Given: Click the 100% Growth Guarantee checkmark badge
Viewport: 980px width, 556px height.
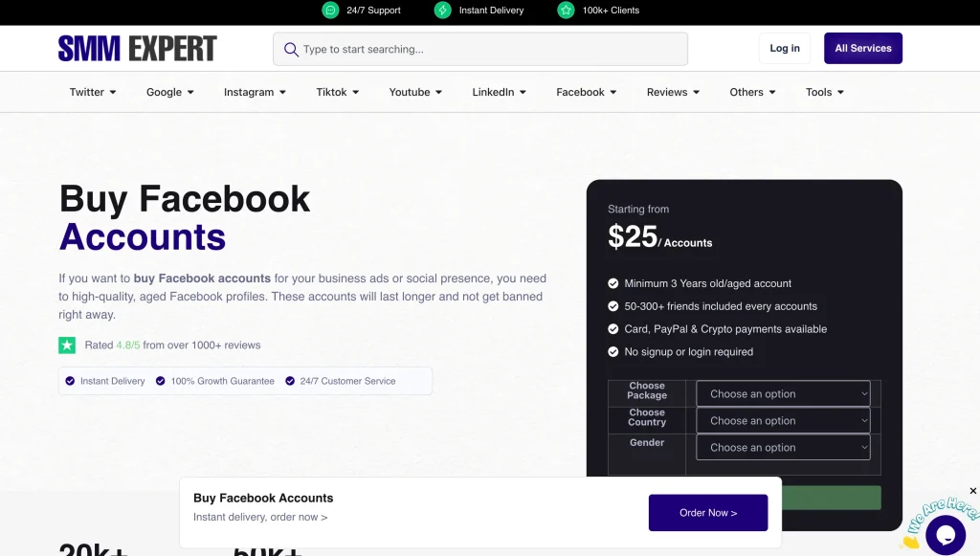Looking at the screenshot, I should [x=161, y=381].
